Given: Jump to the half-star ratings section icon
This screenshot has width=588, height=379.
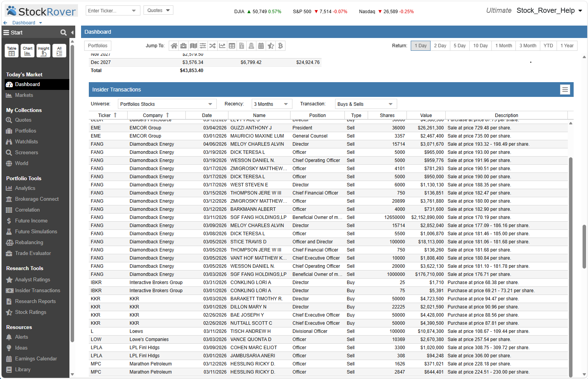Looking at the screenshot, I should tap(271, 46).
